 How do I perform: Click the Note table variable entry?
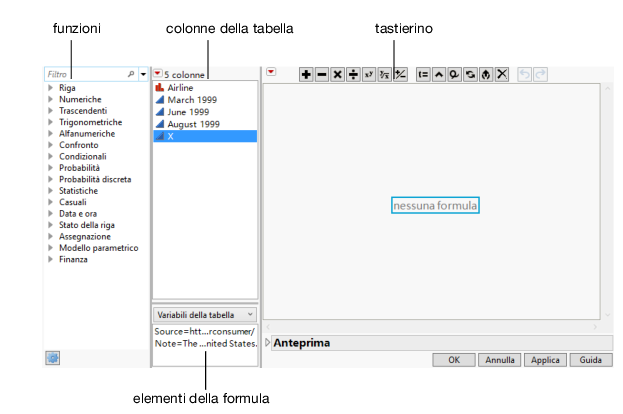(205, 343)
